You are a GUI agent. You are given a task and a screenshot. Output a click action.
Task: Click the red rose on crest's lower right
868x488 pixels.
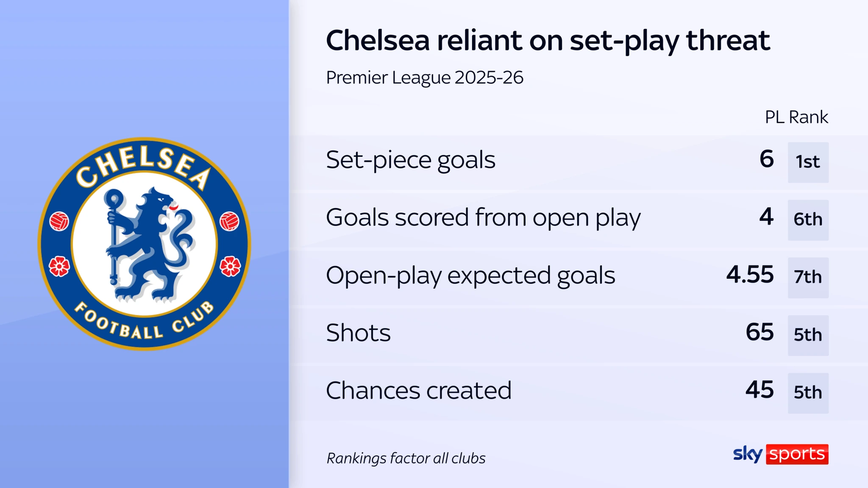(x=230, y=266)
